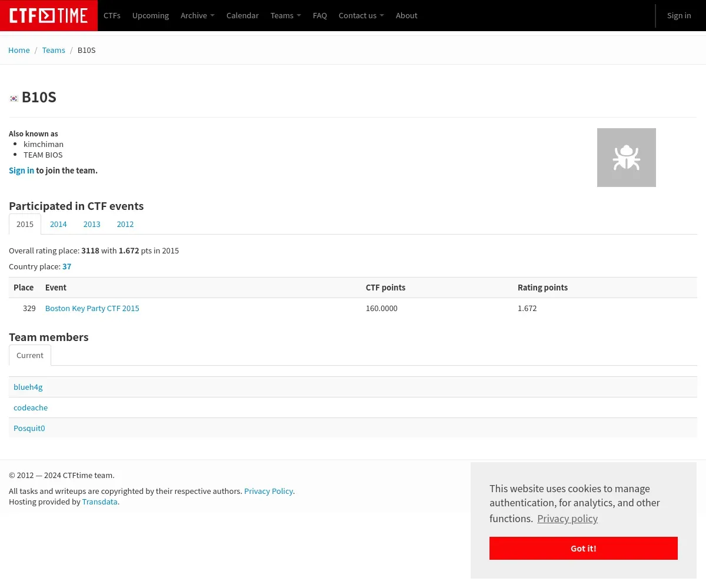Click the CTFtime logo

point(49,15)
